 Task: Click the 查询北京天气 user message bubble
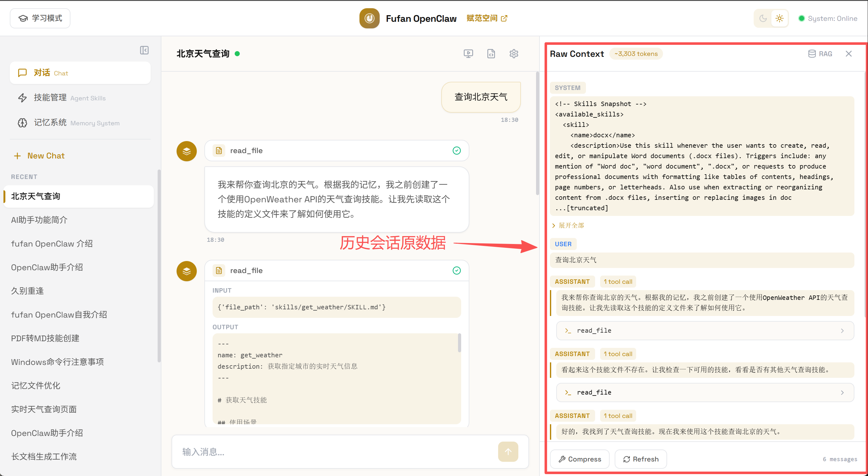pos(480,97)
